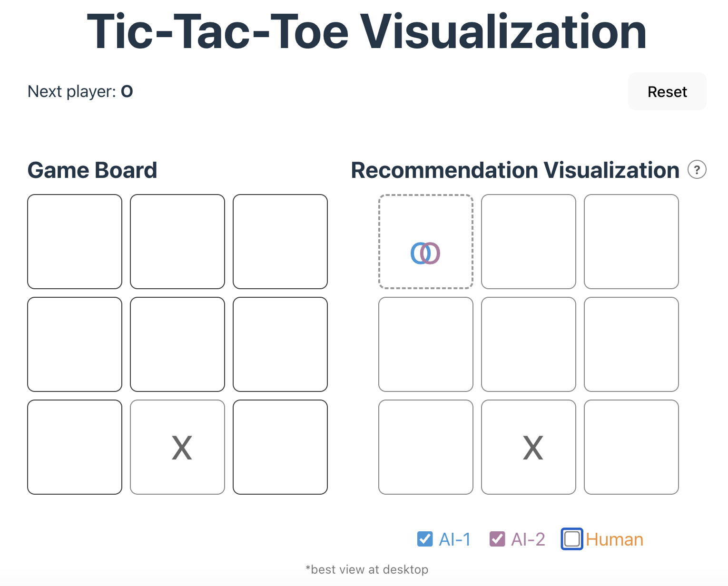Click the X in the Game Board
Screen dimensions: 728x586
point(182,448)
